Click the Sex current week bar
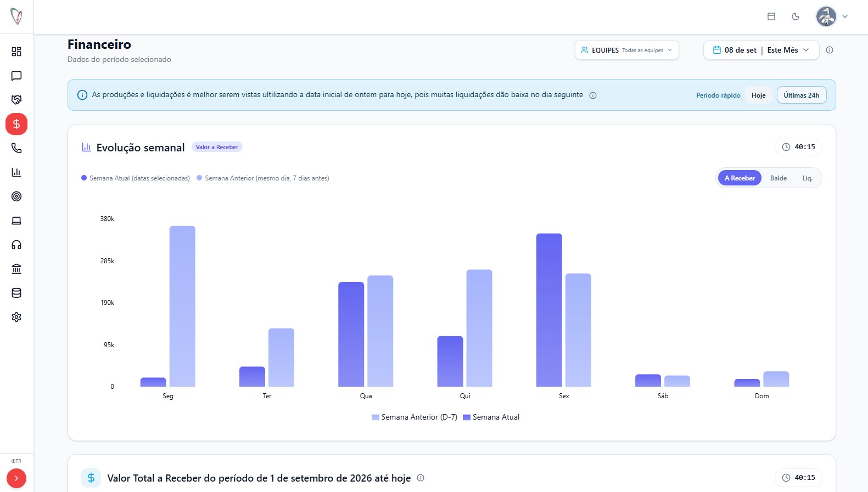 coord(549,310)
